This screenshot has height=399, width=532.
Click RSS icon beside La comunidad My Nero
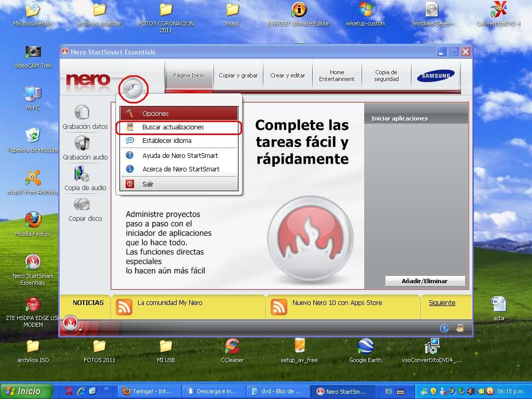click(124, 307)
